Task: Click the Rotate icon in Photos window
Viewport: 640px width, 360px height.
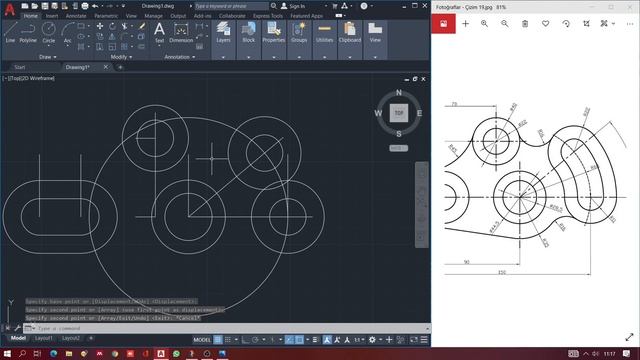Action: [566, 24]
